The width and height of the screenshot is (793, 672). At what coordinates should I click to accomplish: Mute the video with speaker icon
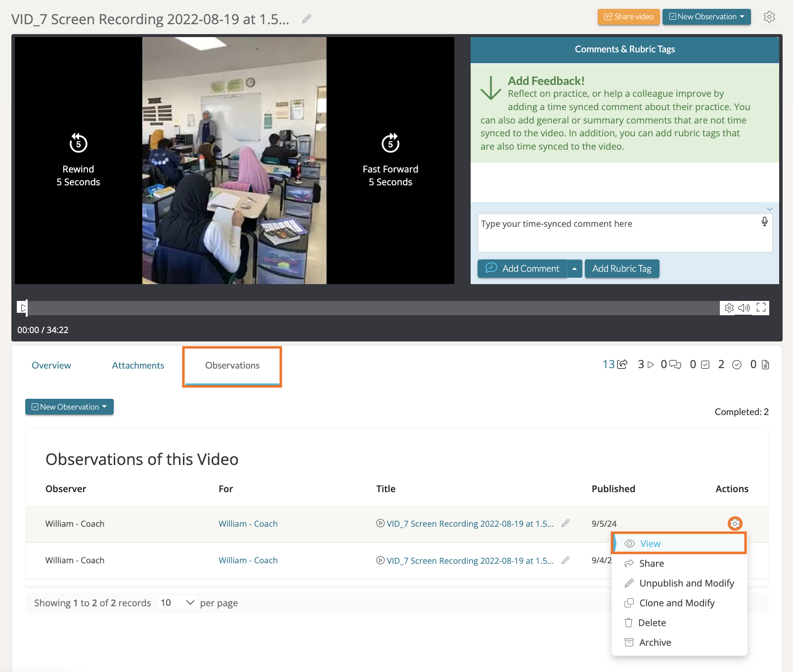[744, 308]
